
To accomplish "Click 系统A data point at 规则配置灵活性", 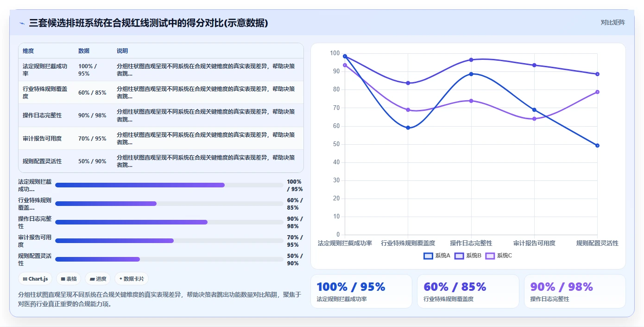I will (597, 146).
